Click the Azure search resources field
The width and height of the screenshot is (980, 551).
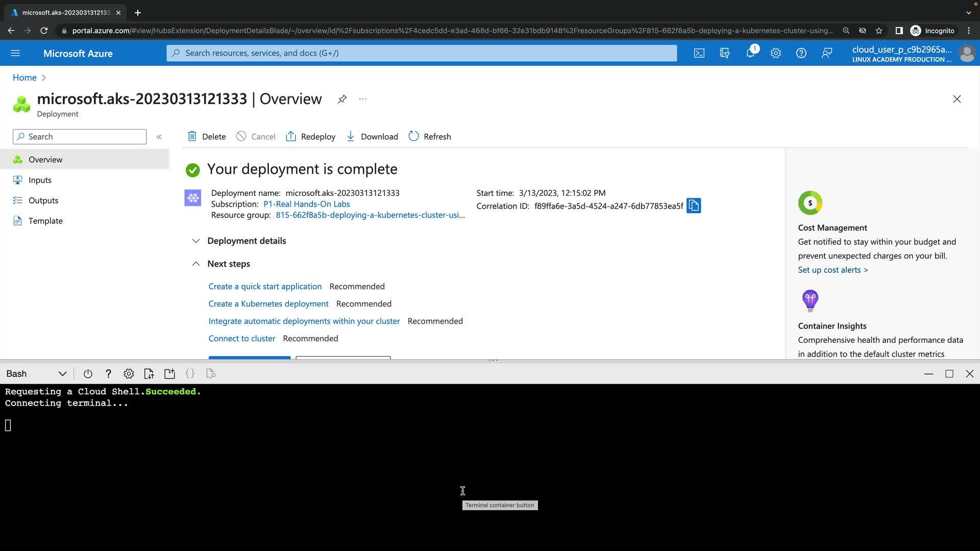click(421, 53)
